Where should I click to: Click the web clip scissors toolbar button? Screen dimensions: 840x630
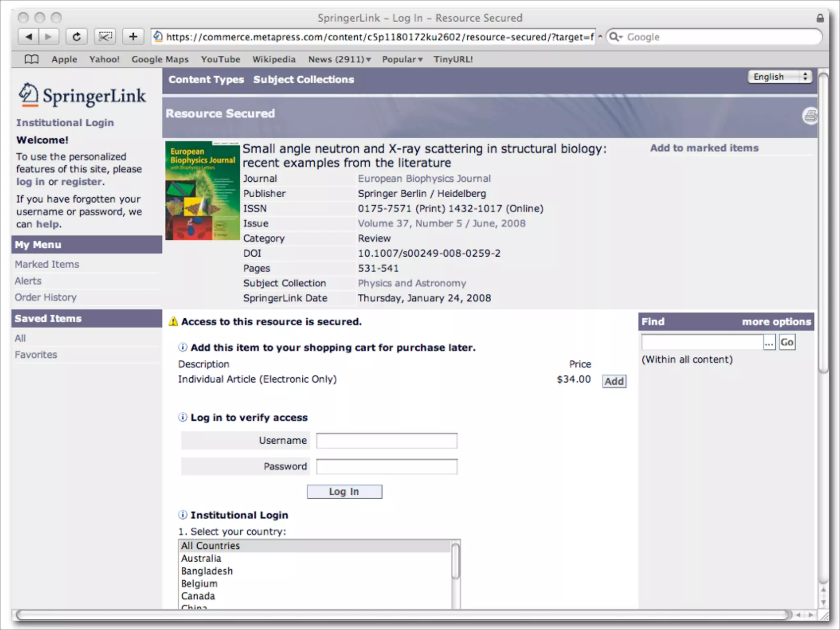click(x=105, y=37)
